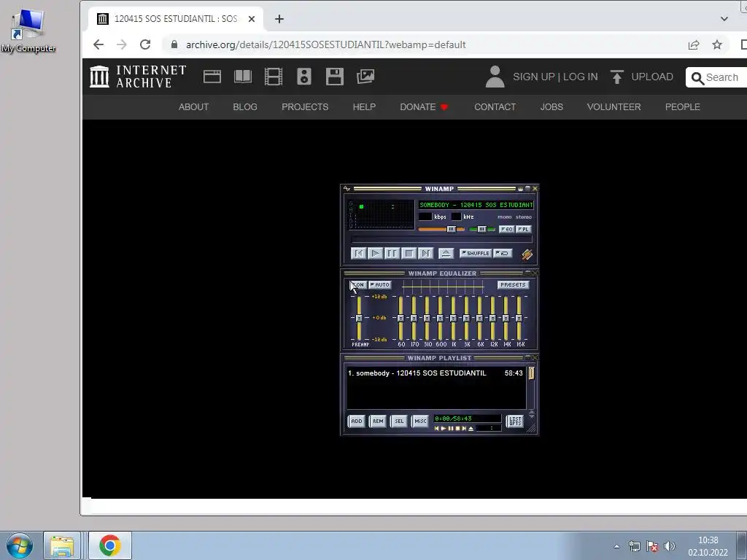
Task: Click the Winamp lightning bolt logo
Action: click(x=527, y=254)
